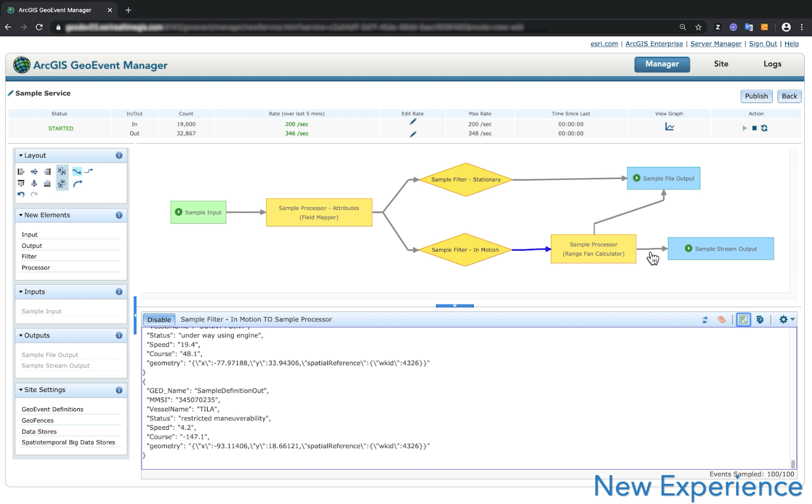812x504 pixels.
Task: Click the Publish button
Action: point(756,96)
